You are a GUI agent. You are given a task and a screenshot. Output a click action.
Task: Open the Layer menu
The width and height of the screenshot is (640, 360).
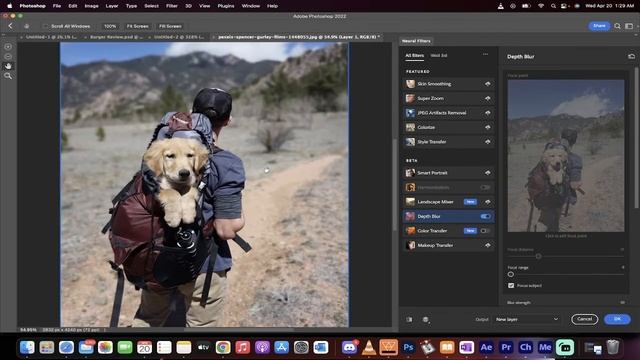pos(112,6)
